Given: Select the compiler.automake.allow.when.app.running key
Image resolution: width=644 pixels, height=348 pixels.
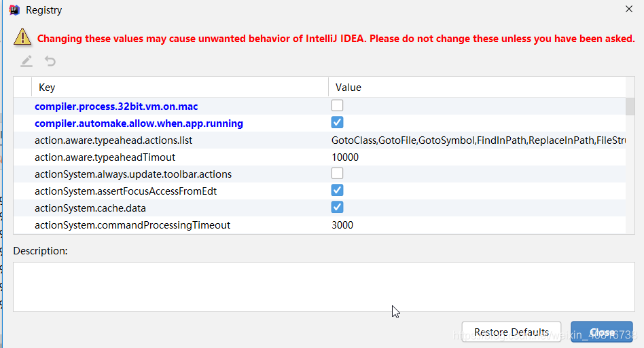Looking at the screenshot, I should pyautogui.click(x=139, y=123).
